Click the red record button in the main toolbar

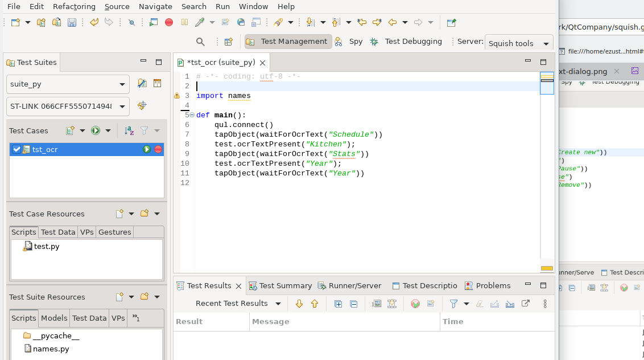[169, 23]
